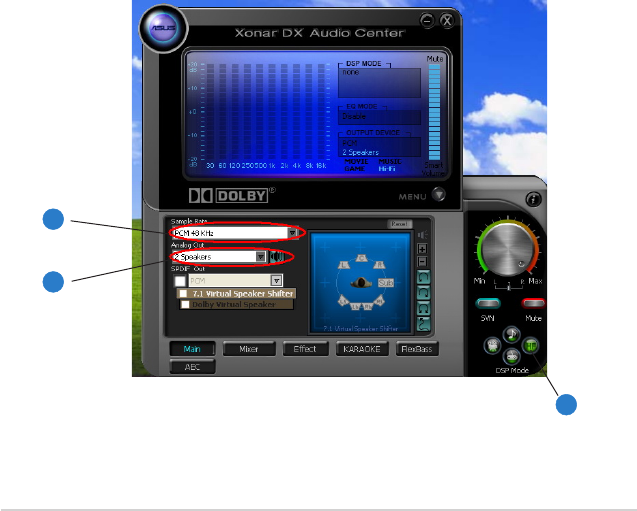The image size is (637, 511).
Task: Minimize the Audio Center window
Action: [427, 20]
